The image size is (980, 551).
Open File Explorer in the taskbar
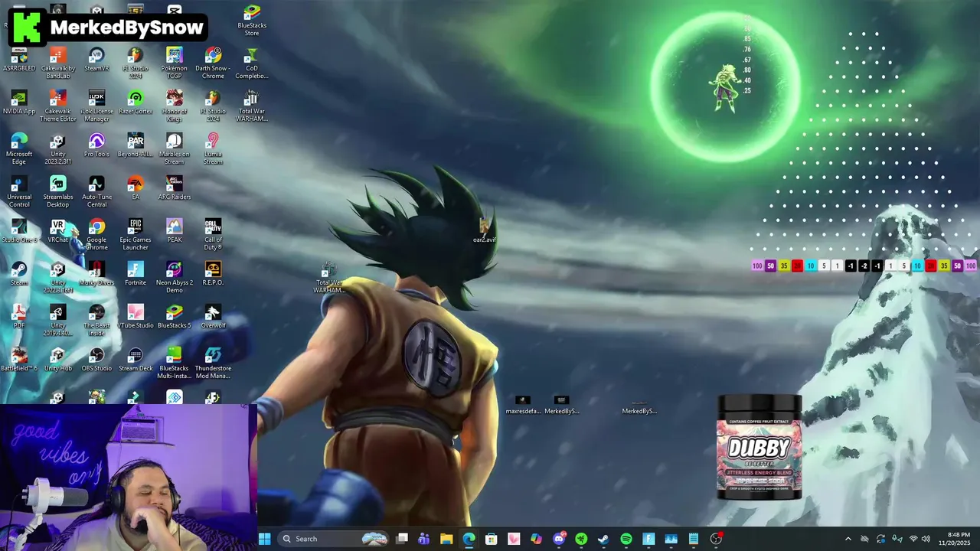pyautogui.click(x=446, y=539)
